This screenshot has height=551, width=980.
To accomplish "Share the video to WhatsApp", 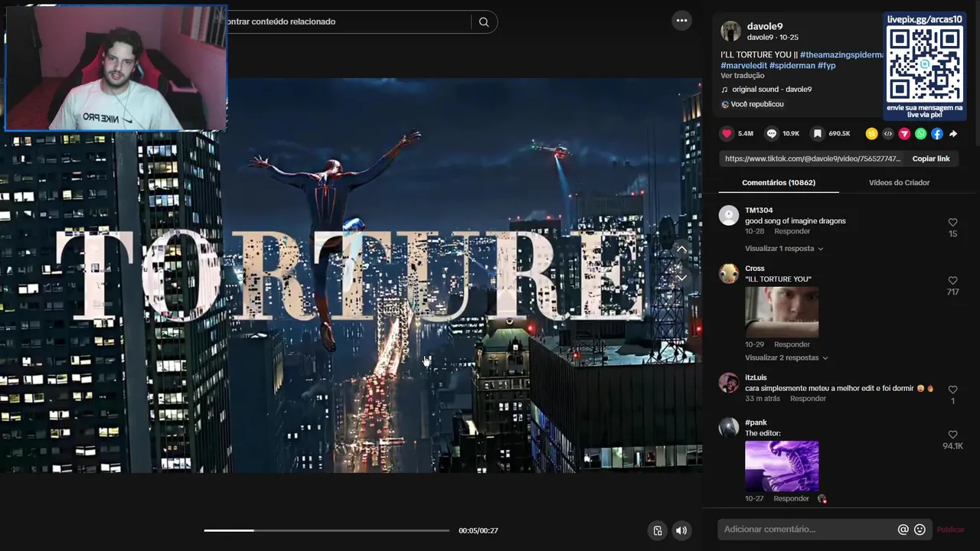I will 921,134.
